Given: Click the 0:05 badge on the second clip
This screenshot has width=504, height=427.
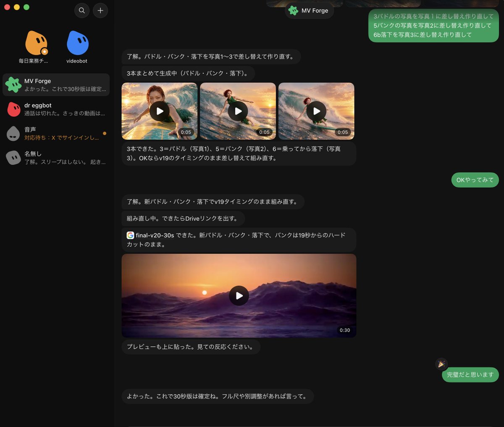Looking at the screenshot, I should 265,132.
